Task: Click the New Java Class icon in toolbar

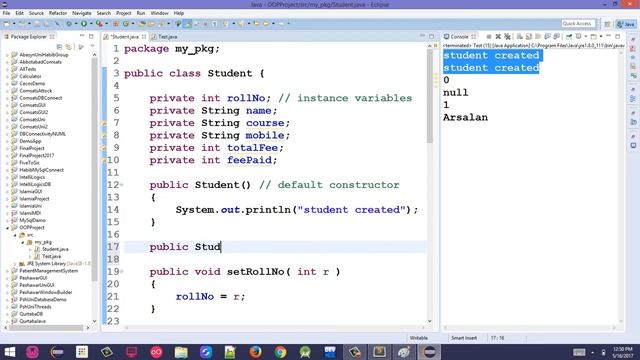Action: [126, 24]
